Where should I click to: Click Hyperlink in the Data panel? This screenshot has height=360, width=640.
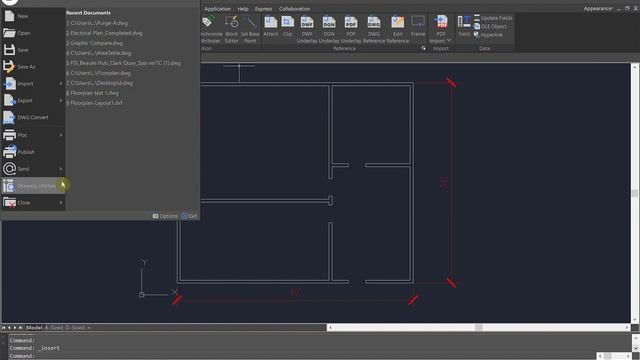pyautogui.click(x=488, y=35)
